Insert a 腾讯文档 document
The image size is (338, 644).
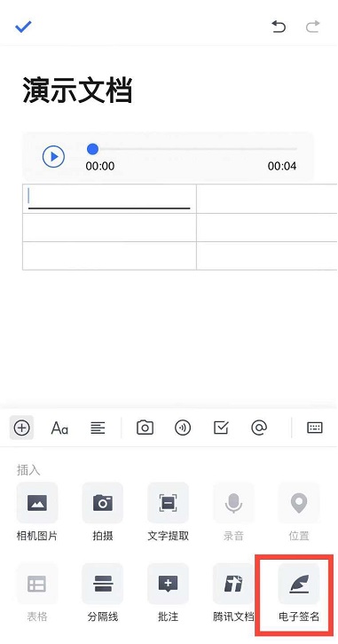[233, 593]
